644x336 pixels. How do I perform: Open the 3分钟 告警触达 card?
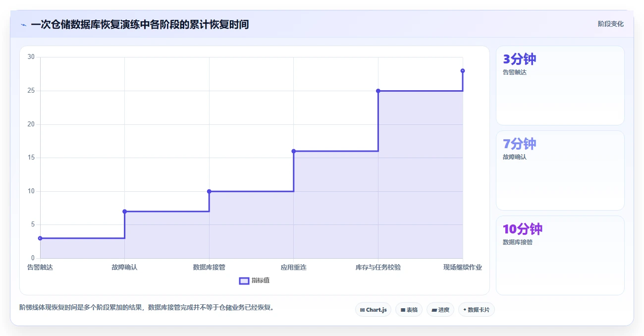[x=560, y=85]
